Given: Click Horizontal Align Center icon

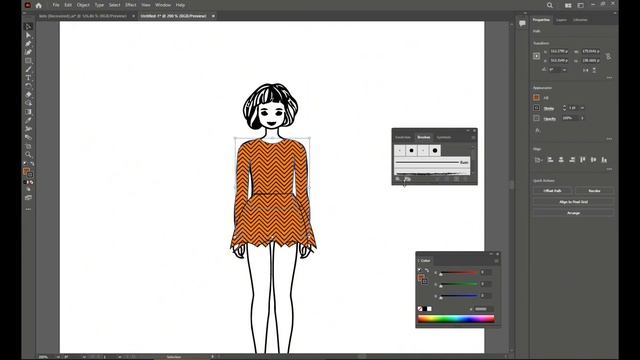Looking at the screenshot, I should point(561,160).
